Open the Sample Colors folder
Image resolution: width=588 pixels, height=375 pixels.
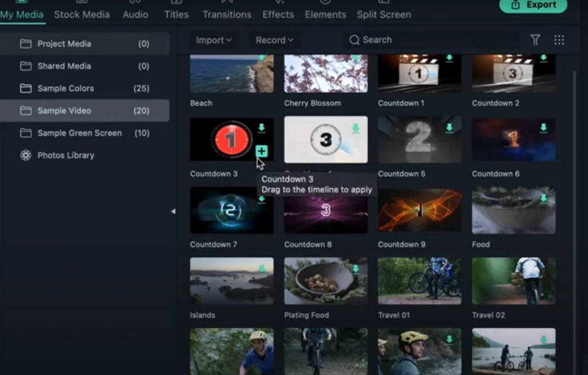click(85, 89)
